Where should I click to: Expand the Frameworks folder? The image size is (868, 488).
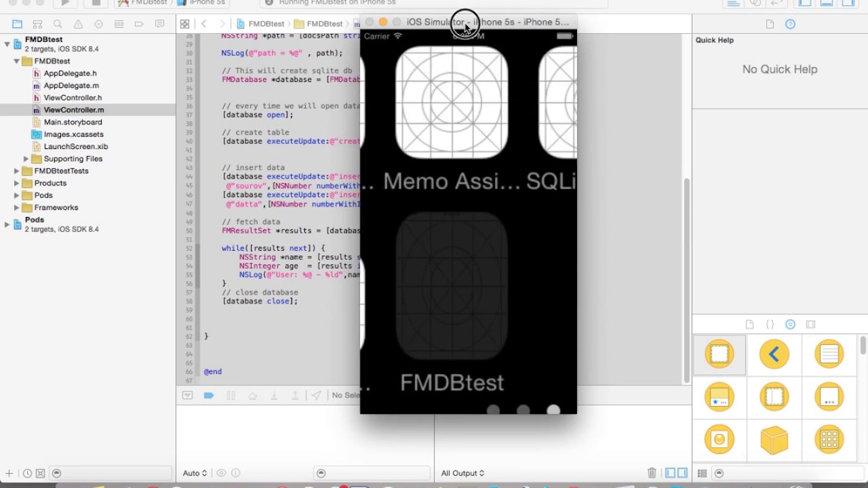point(16,207)
